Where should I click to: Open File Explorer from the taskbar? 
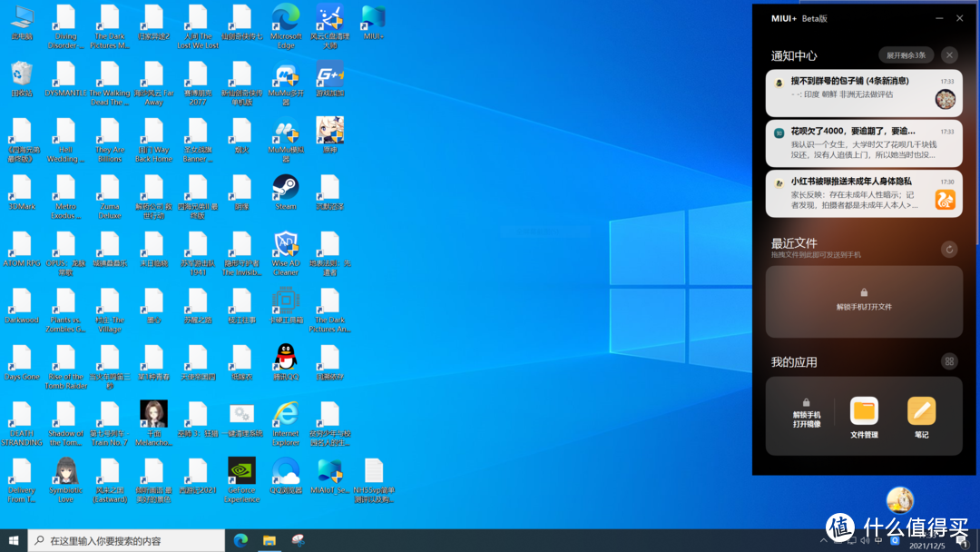(269, 540)
